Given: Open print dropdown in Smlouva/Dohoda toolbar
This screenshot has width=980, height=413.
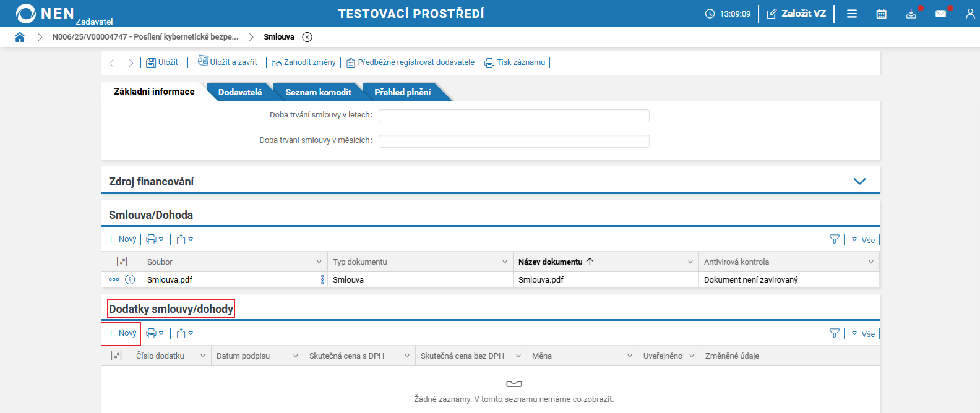Looking at the screenshot, I should click(155, 239).
